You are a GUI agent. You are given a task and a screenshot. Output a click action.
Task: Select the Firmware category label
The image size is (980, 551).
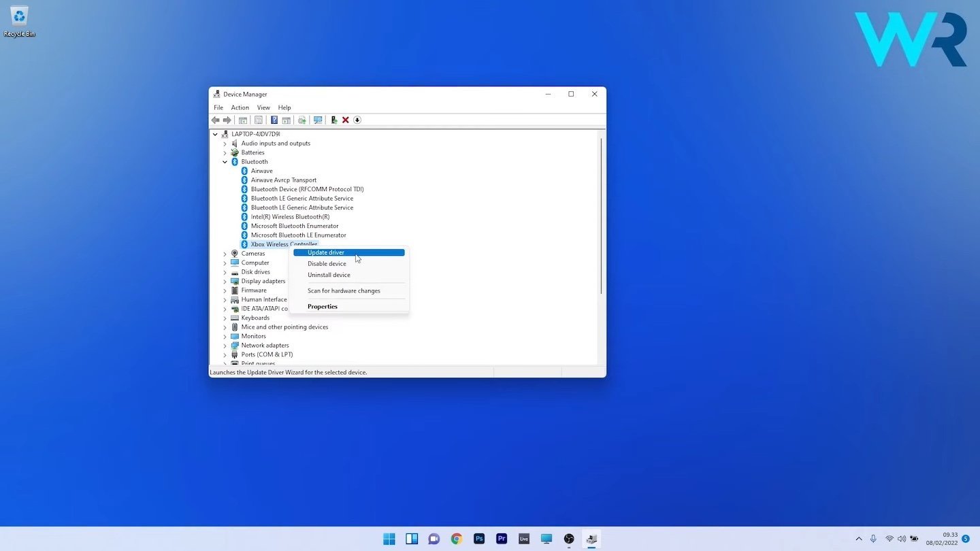254,290
